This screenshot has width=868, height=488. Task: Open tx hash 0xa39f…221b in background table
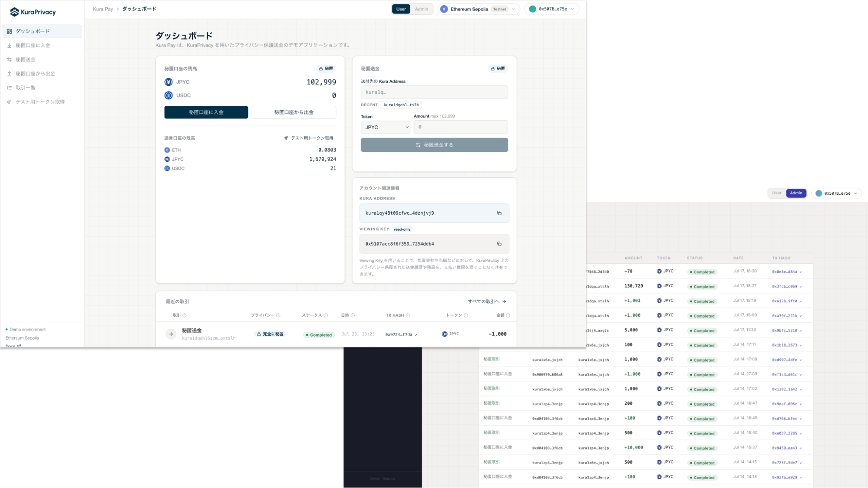787,316
